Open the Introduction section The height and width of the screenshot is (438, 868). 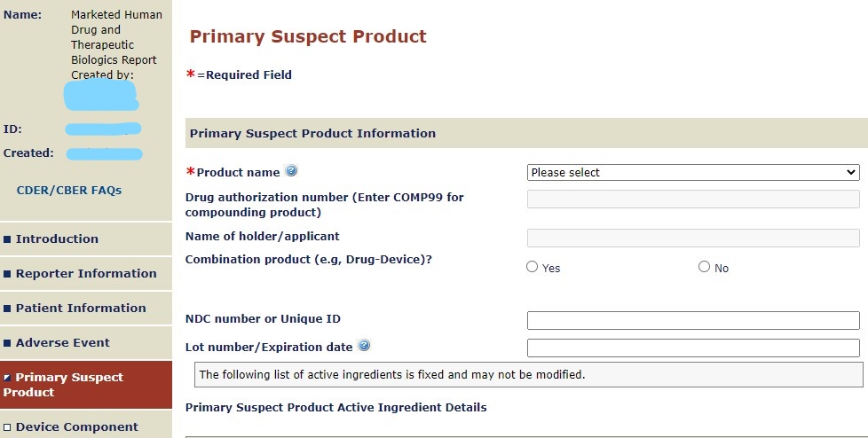(x=57, y=239)
